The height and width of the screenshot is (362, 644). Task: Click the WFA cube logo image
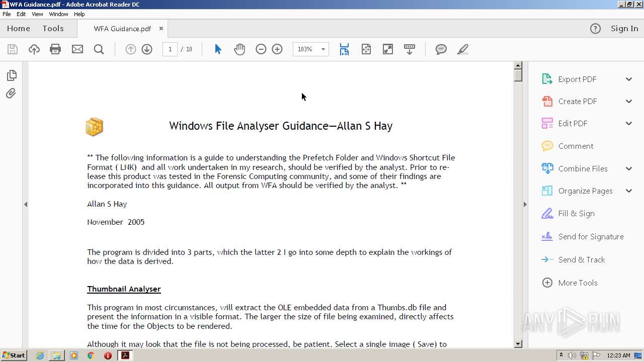click(94, 127)
